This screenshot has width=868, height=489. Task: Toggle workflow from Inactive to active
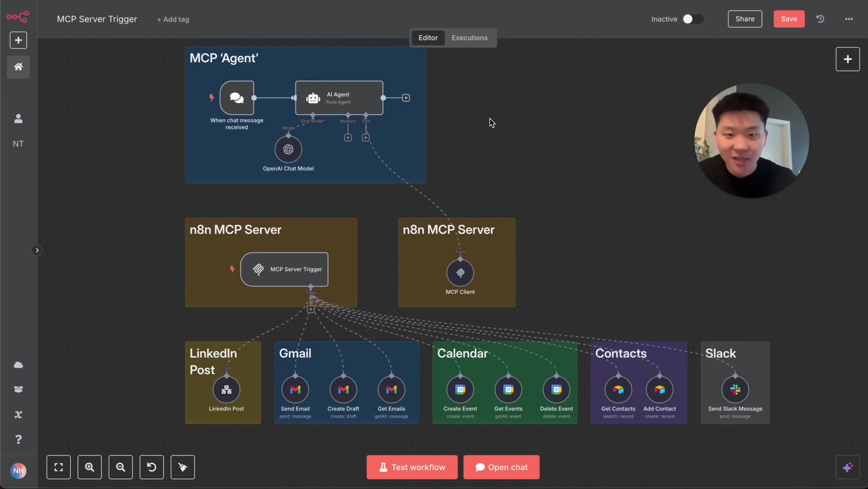693,19
